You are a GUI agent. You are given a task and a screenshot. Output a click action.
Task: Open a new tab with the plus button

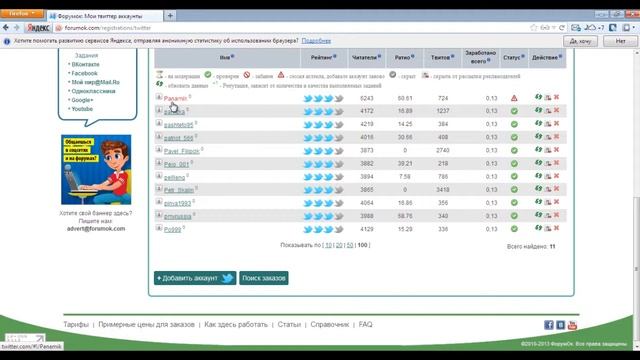170,16
